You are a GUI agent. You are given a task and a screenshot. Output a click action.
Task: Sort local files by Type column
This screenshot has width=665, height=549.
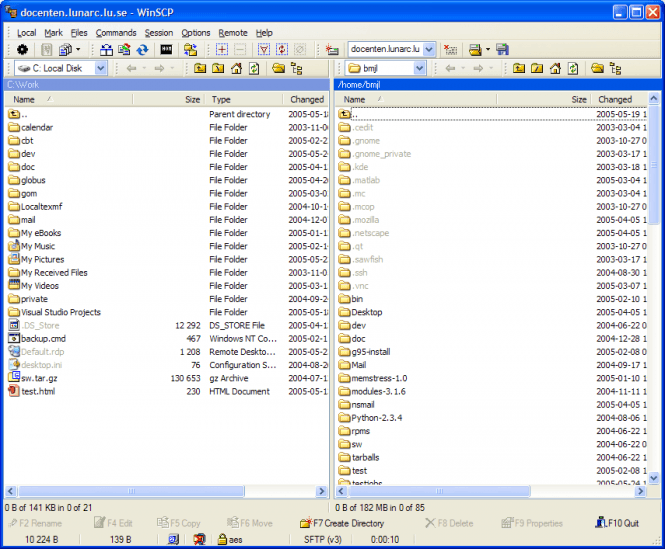[244, 99]
